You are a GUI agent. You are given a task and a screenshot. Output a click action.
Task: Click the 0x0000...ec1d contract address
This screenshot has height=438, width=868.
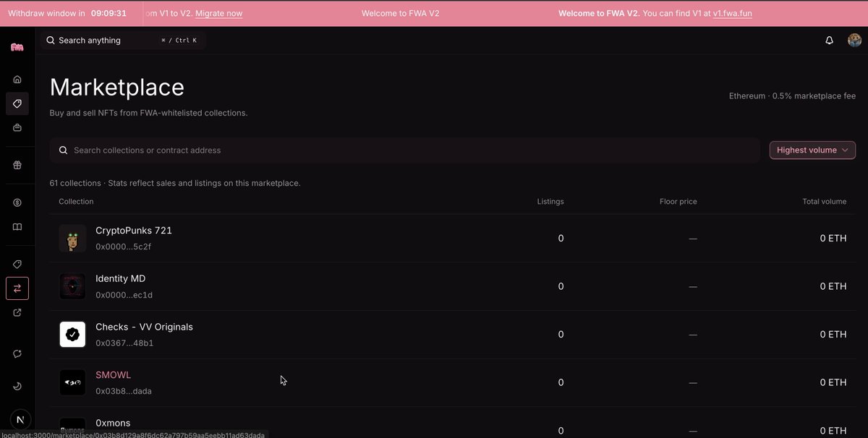[x=124, y=295]
